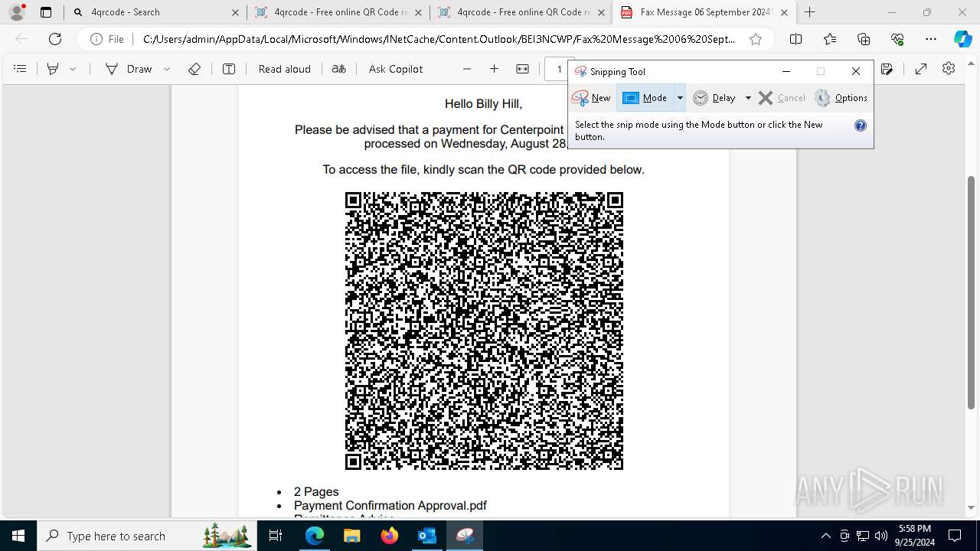This screenshot has width=980, height=551.
Task: Zoom in on the PDF
Action: tap(495, 69)
